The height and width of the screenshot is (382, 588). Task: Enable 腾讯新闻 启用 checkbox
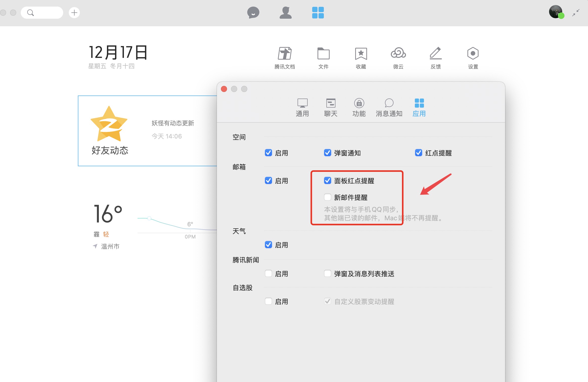268,274
